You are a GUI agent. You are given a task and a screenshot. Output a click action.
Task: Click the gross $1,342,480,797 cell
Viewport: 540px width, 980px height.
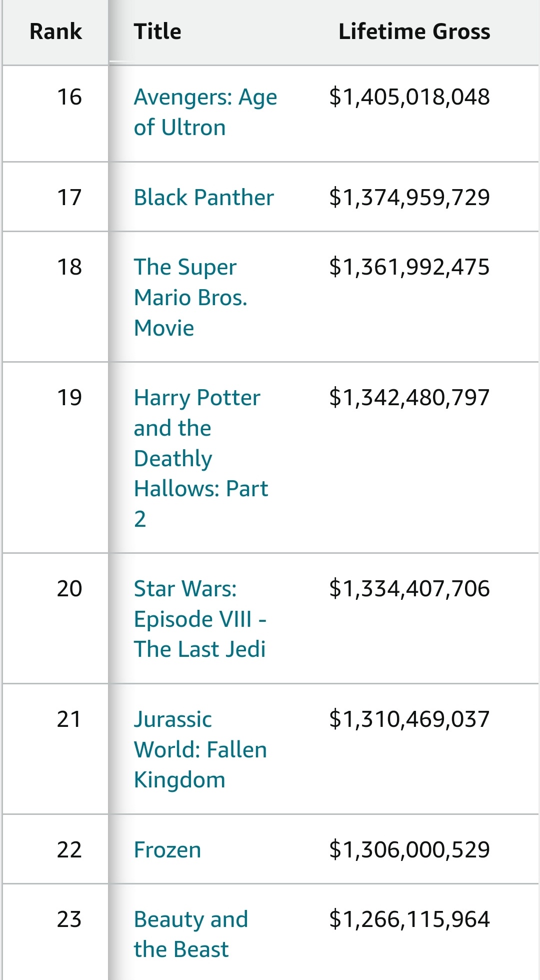click(409, 398)
